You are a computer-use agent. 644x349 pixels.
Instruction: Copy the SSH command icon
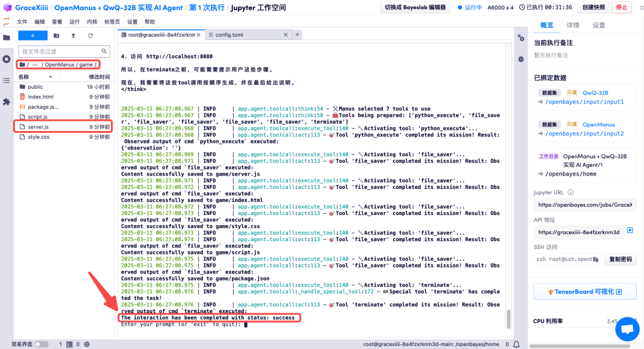pyautogui.click(x=596, y=259)
